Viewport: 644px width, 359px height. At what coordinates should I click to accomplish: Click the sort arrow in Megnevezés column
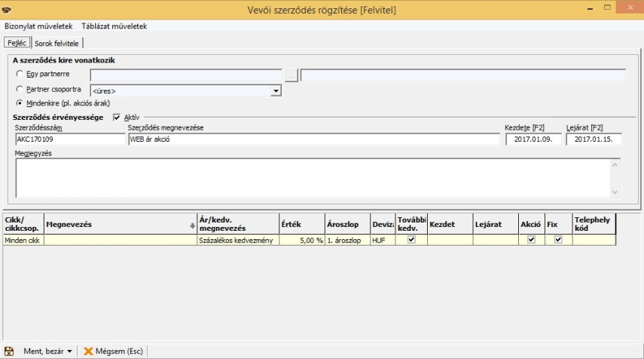click(192, 225)
